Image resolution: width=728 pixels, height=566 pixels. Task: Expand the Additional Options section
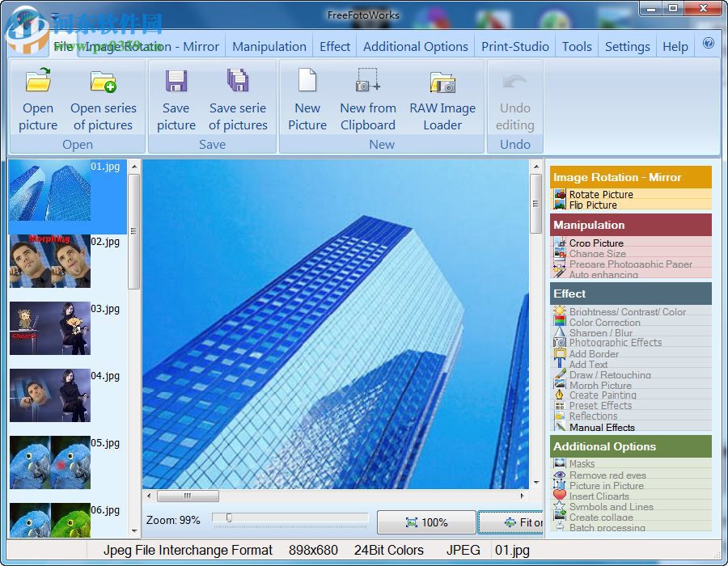pos(631,446)
